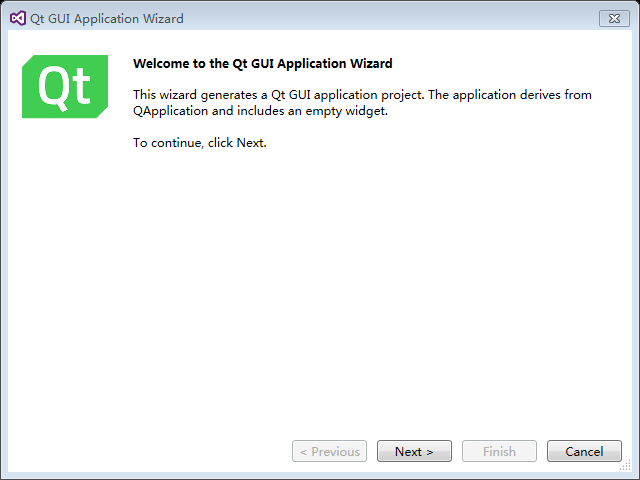The image size is (640, 480).
Task: Click the greyed-out < Previous button
Action: [x=329, y=451]
